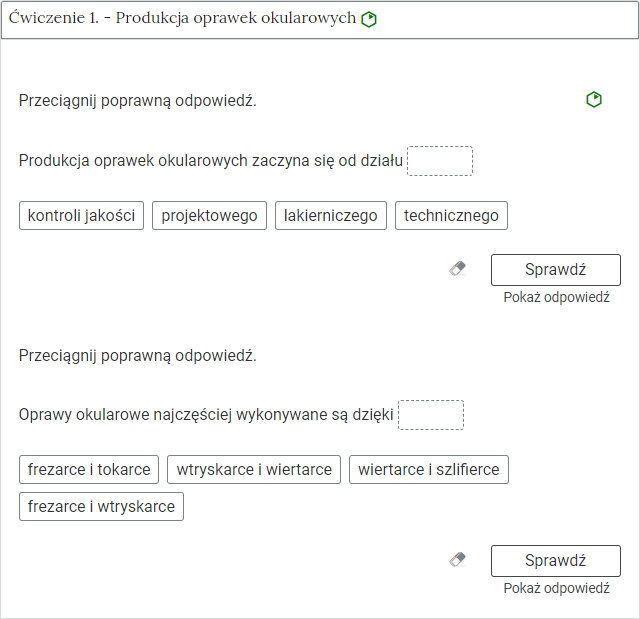Image resolution: width=640 pixels, height=619 pixels.
Task: Click the 'Ćwiczenie 1. - Produkcja oprawek okularowych' heading
Action: (181, 20)
